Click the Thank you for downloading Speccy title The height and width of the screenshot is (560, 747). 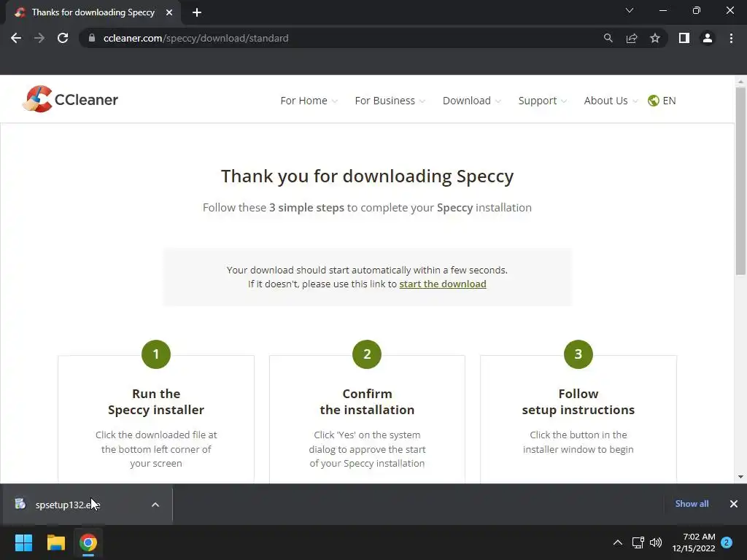(368, 176)
